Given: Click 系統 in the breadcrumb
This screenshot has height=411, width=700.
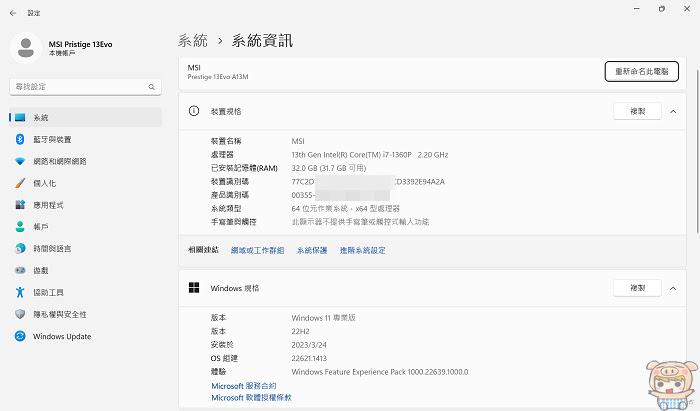Looking at the screenshot, I should 193,41.
